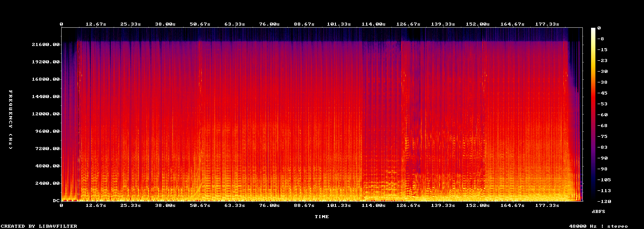Click the 0 mark on bottom time axis

[x=61, y=205]
